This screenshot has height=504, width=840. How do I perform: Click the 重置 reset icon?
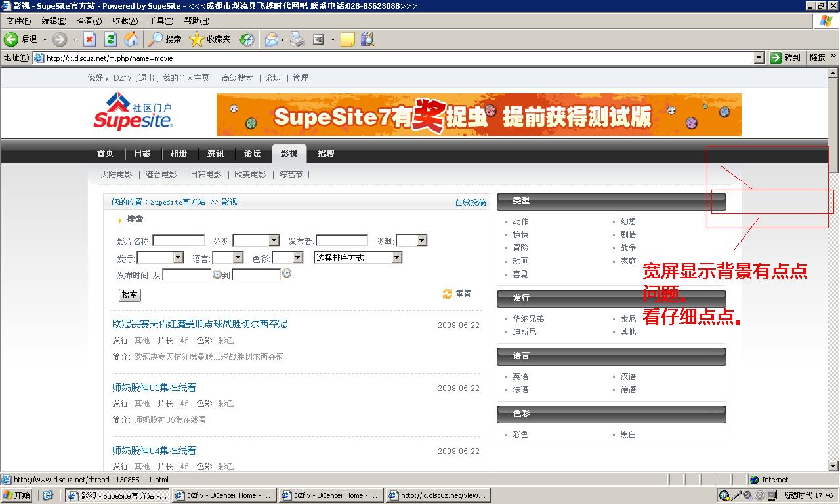point(448,293)
